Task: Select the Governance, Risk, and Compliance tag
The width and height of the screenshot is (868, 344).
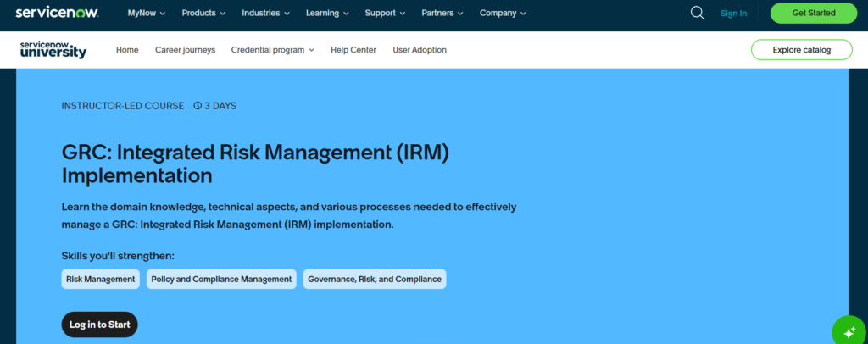Action: 375,280
